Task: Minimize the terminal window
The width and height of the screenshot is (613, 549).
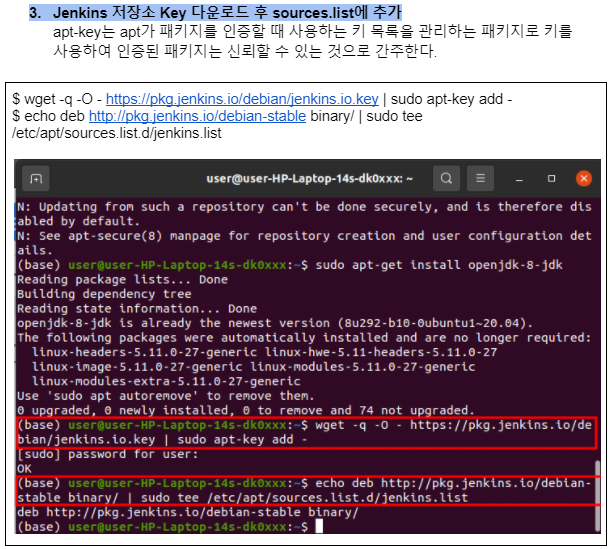Action: coord(519,179)
